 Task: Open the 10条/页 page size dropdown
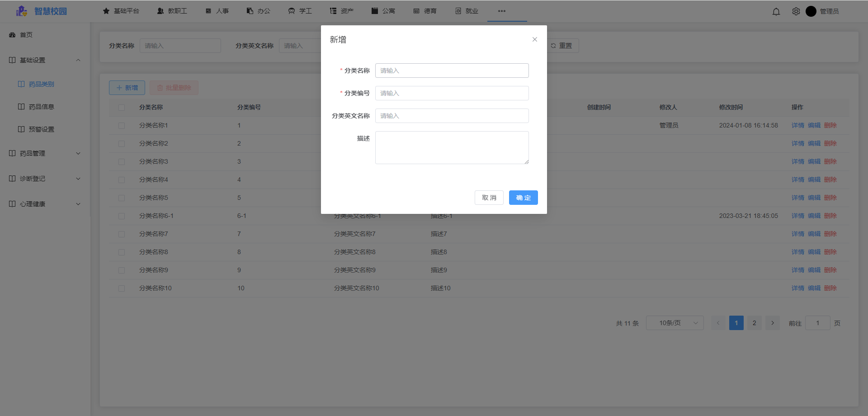(675, 323)
